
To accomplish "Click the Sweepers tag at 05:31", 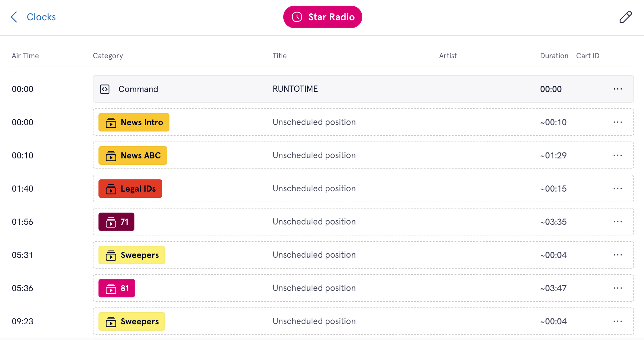I will [x=132, y=255].
